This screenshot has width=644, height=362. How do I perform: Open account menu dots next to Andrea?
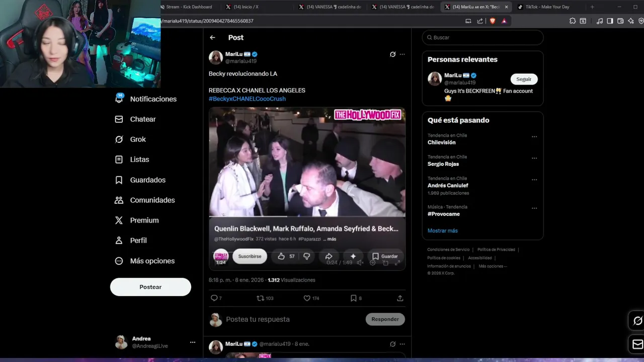pos(192,342)
